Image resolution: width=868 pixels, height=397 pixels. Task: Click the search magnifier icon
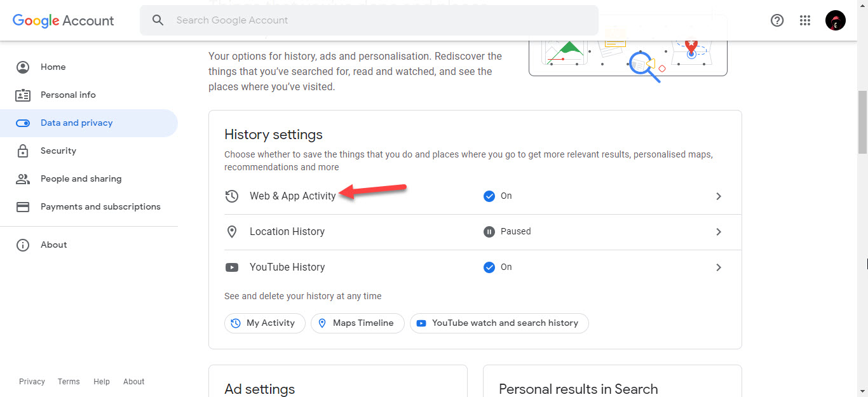point(158,20)
